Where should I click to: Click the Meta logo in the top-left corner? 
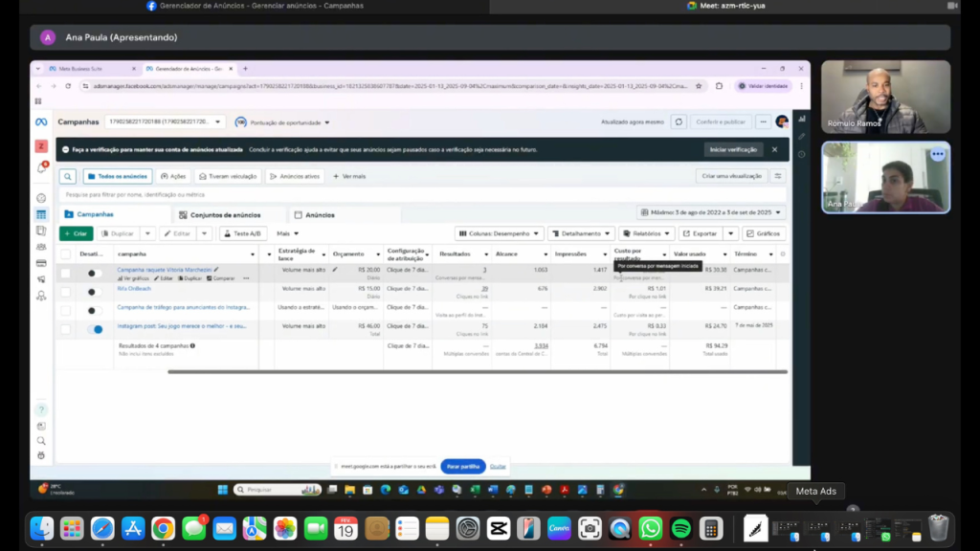tap(41, 122)
